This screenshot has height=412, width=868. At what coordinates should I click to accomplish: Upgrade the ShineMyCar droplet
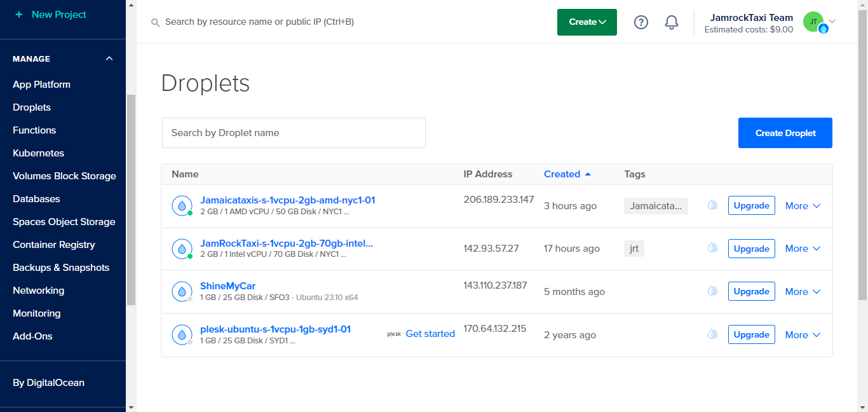point(752,291)
